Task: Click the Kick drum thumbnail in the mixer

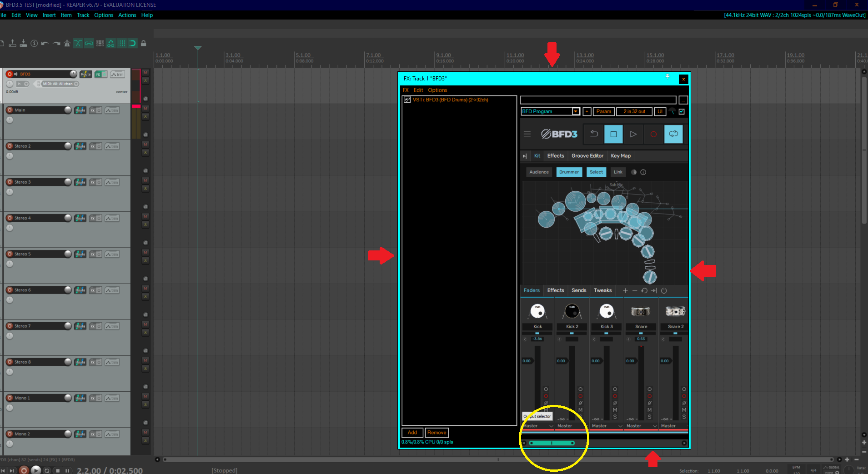Action: [x=537, y=311]
